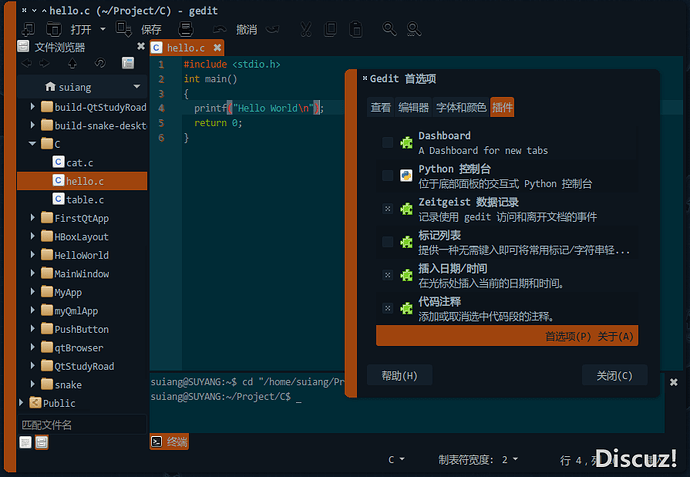The height and width of the screenshot is (477, 690).
Task: Click the file browser tree view icon
Action: click(128, 63)
